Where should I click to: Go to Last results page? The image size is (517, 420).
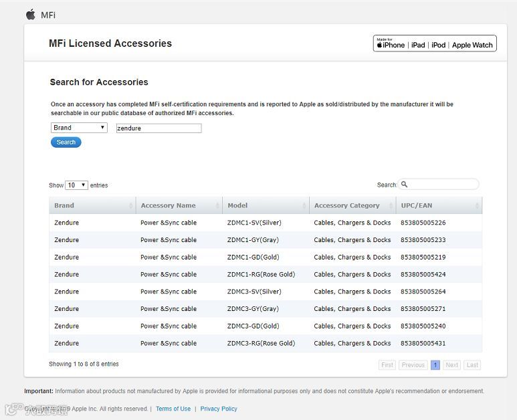472,365
